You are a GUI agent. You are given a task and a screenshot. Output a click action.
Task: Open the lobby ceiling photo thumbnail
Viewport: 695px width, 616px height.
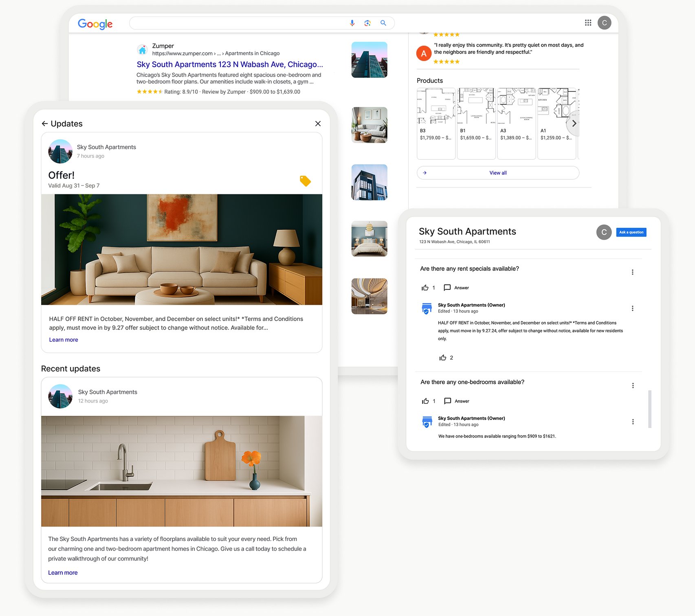(369, 296)
